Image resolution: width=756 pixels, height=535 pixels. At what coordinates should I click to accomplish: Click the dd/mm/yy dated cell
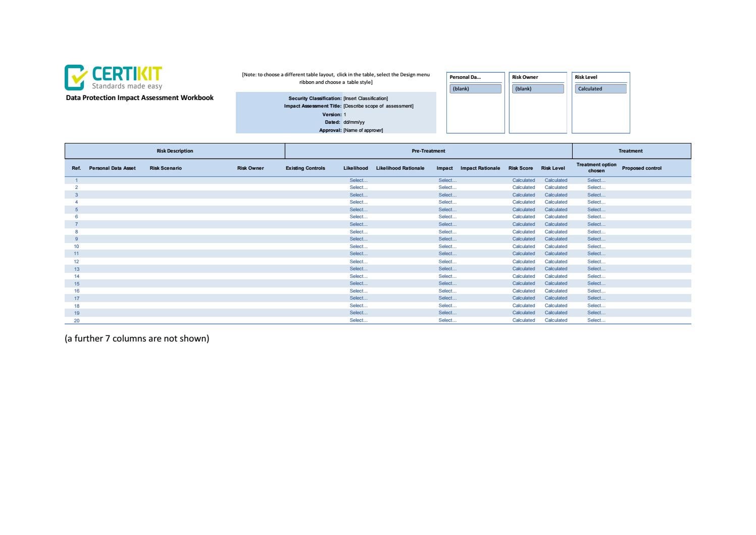(x=354, y=122)
